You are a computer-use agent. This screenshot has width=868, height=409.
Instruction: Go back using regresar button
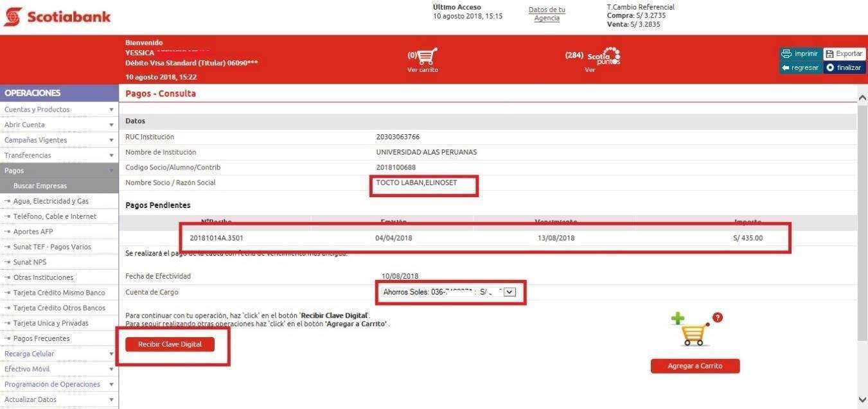click(x=801, y=67)
